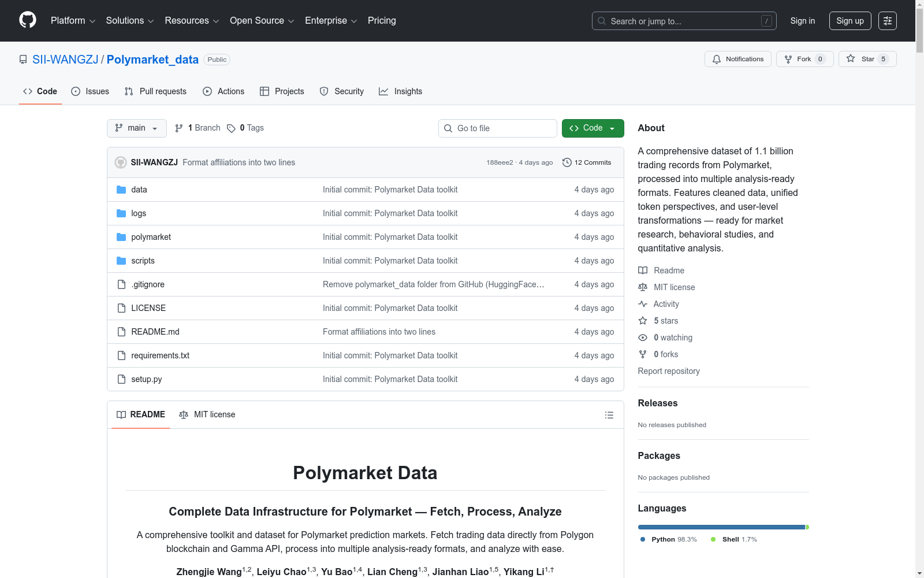Open the Pricing page
924x578 pixels.
382,21
